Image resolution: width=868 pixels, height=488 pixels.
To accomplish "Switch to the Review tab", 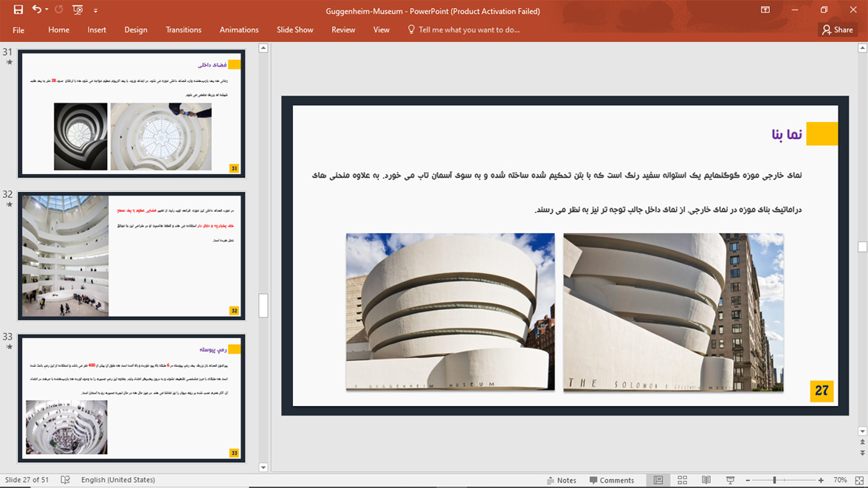I will coord(343,30).
